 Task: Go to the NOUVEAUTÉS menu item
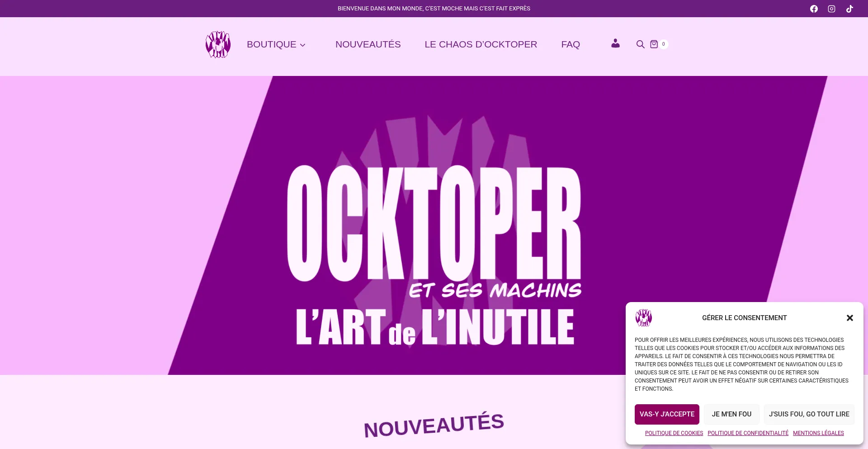point(368,44)
